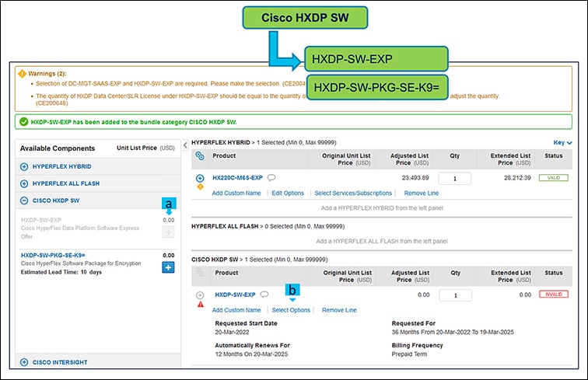
Task: Open the HX220C-M6S-EXP product link
Action: coord(237,178)
